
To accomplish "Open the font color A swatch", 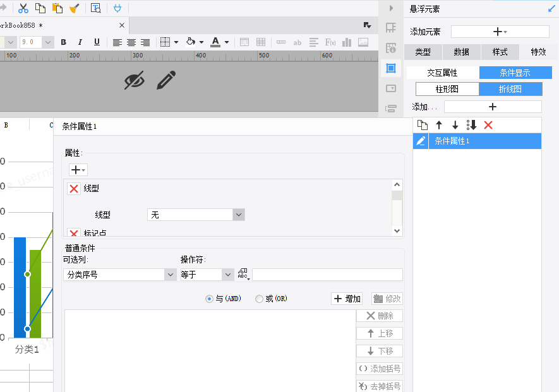I will point(215,42).
